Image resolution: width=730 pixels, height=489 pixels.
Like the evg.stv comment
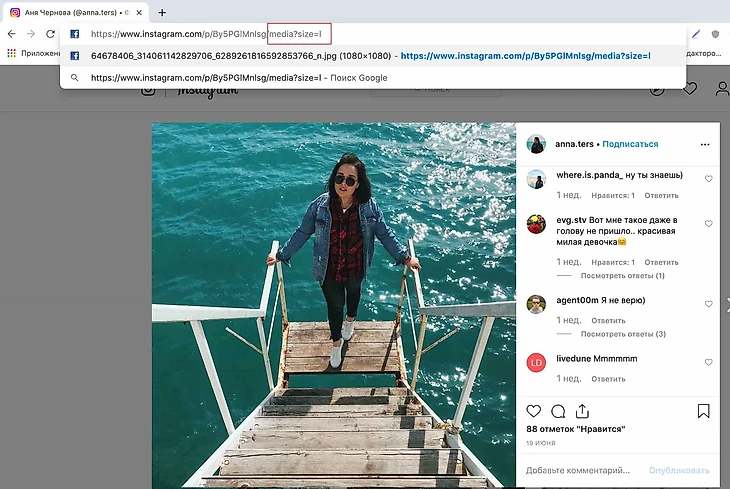pos(708,224)
